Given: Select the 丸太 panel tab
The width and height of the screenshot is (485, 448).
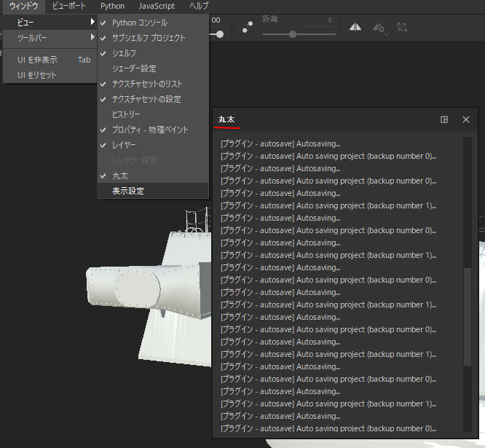Looking at the screenshot, I should pyautogui.click(x=226, y=119).
